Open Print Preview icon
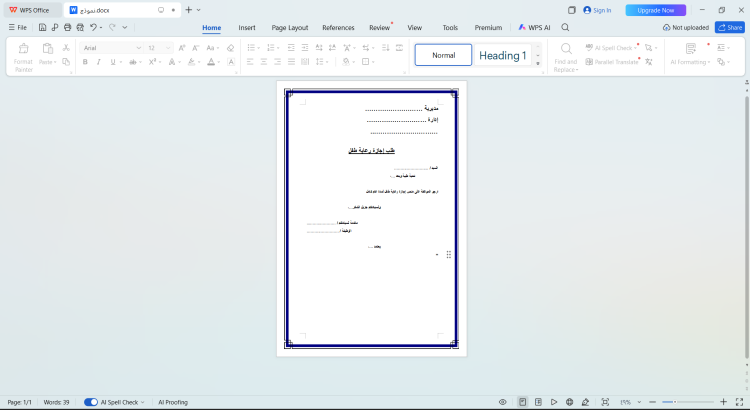 (x=80, y=28)
